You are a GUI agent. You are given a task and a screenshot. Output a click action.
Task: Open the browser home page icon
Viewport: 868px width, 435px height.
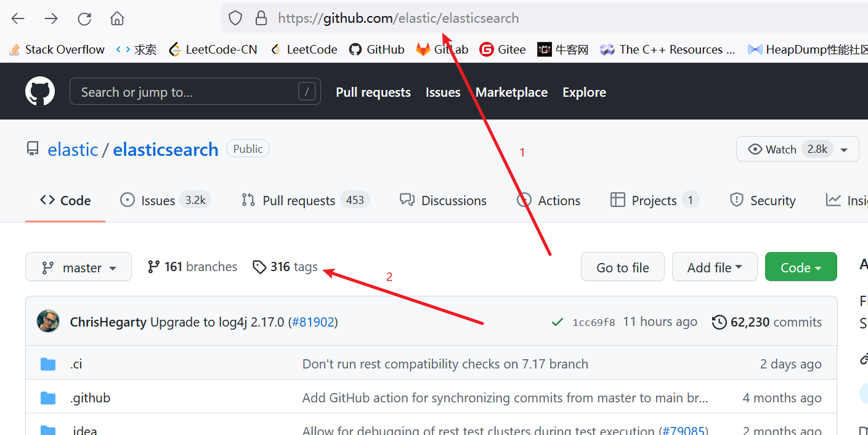click(x=117, y=18)
